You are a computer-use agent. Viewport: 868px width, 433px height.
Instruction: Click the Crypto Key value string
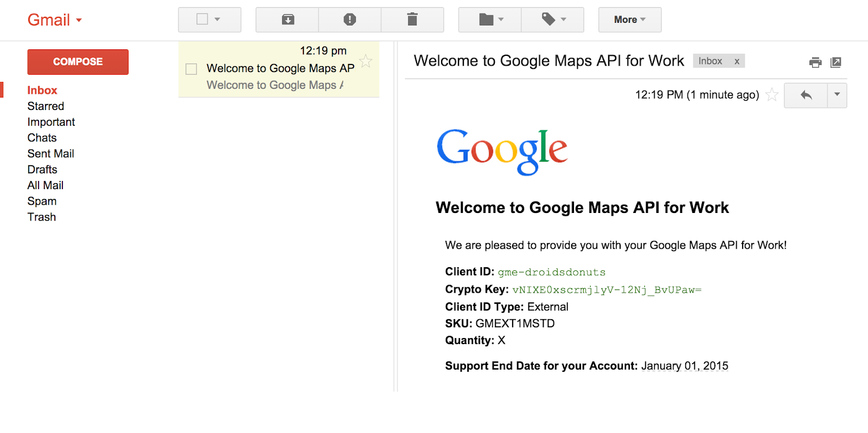pyautogui.click(x=607, y=290)
